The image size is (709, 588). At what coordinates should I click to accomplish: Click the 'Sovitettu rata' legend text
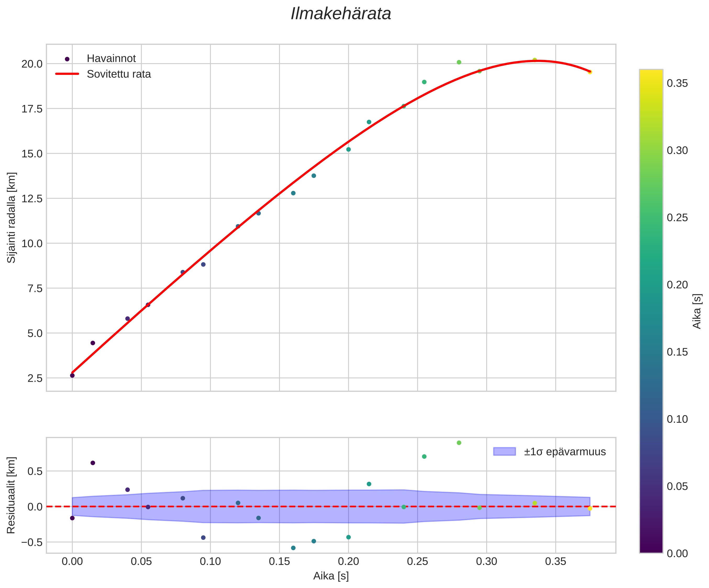point(119,74)
